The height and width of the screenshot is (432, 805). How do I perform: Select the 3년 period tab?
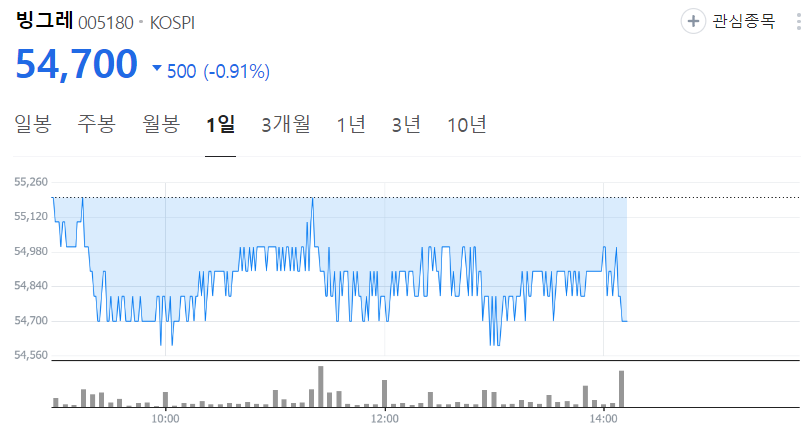click(406, 124)
